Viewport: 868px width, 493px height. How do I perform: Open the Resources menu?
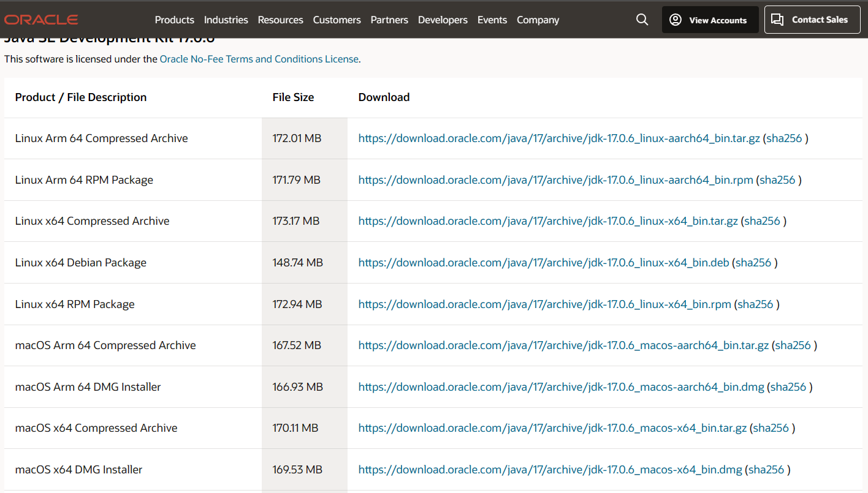(x=280, y=20)
